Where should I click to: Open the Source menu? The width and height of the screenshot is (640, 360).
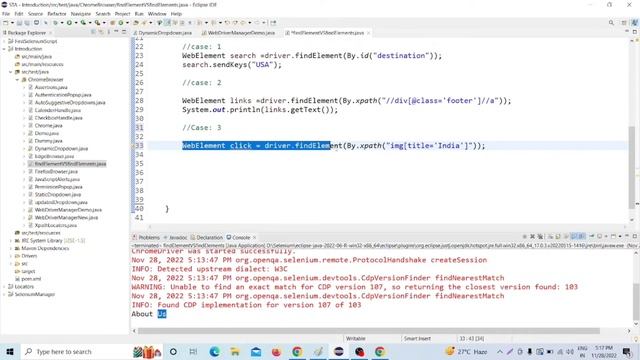point(35,14)
